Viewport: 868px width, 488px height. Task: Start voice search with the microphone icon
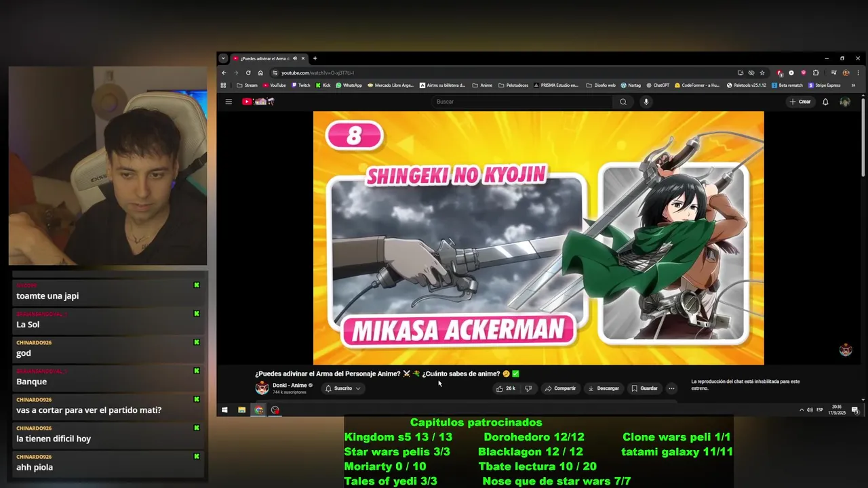[x=646, y=102]
